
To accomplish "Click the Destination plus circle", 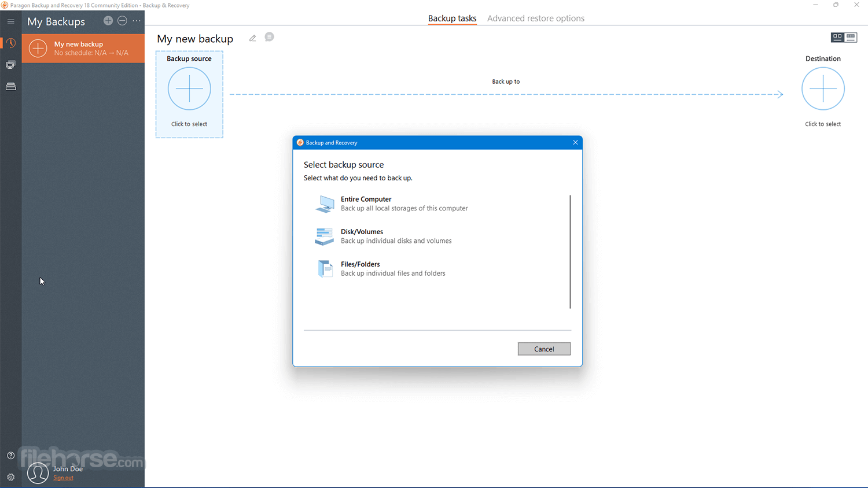I will click(x=823, y=88).
